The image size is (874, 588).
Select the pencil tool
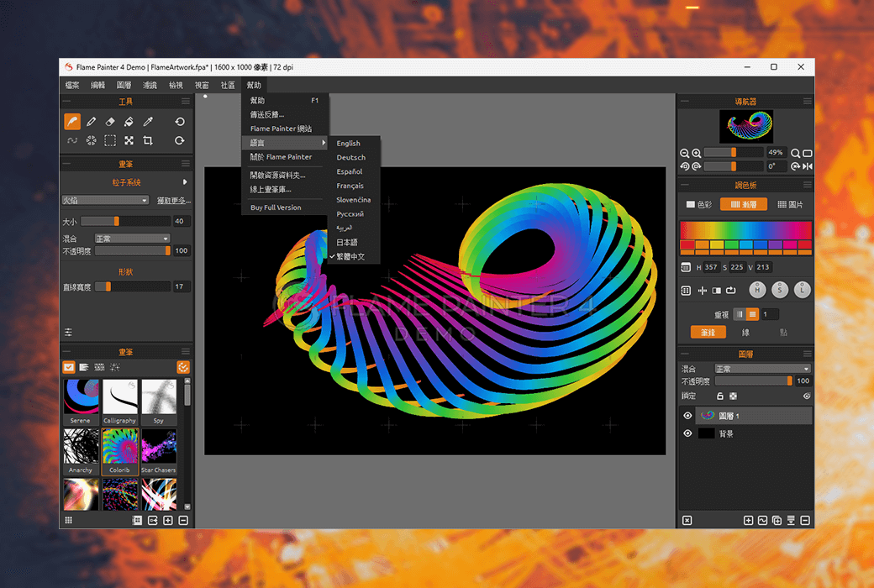pyautogui.click(x=92, y=122)
